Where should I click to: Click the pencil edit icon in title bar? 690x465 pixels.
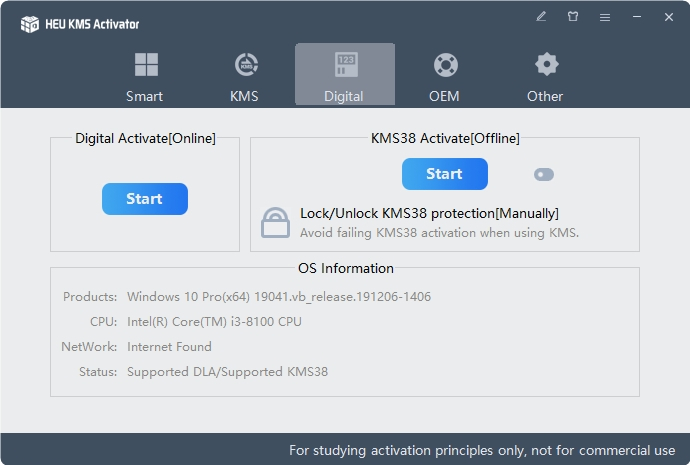point(541,17)
